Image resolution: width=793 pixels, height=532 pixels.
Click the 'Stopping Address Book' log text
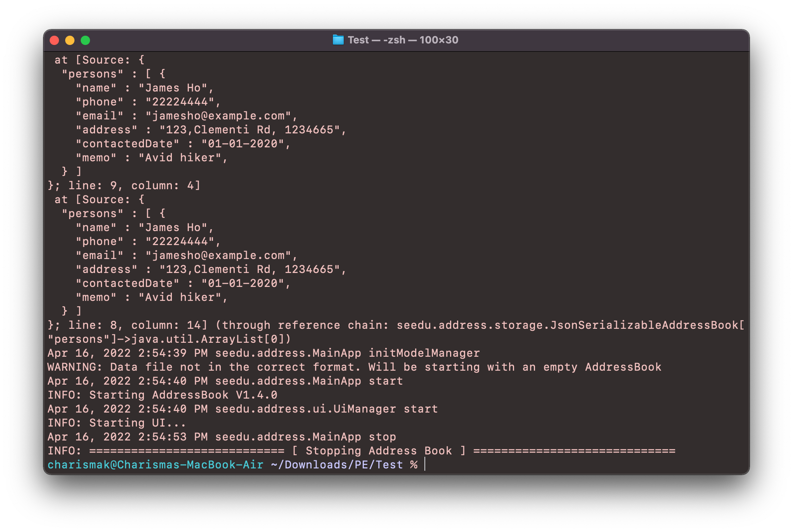pos(379,451)
